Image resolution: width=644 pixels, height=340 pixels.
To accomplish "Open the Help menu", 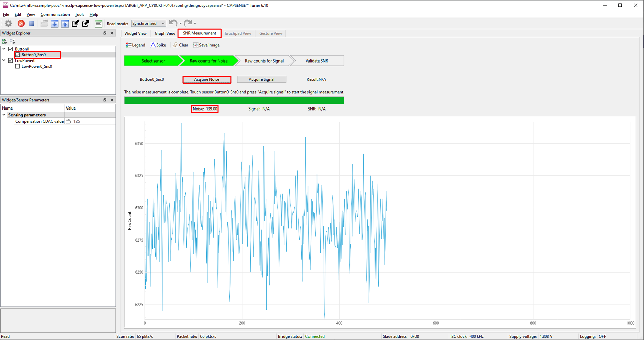I will coord(94,14).
